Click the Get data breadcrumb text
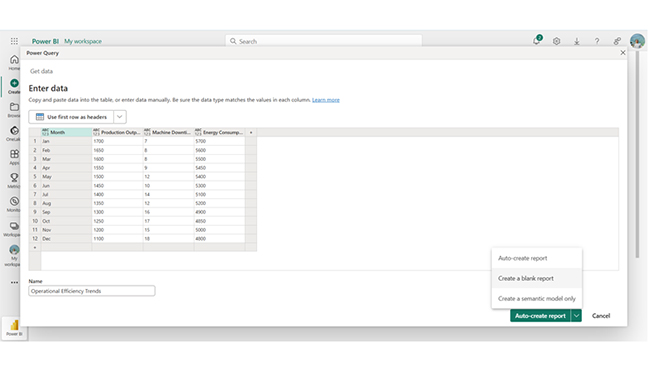This screenshot has width=650, height=369. [41, 71]
